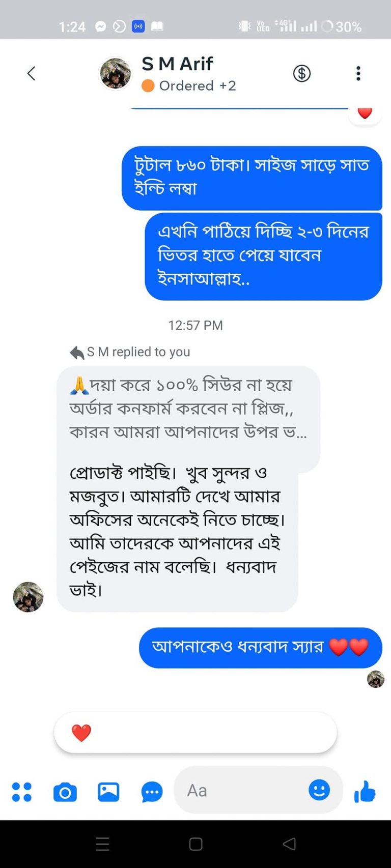391x868 pixels.
Task: Open S M Arif profile picture in header
Action: coord(116,74)
